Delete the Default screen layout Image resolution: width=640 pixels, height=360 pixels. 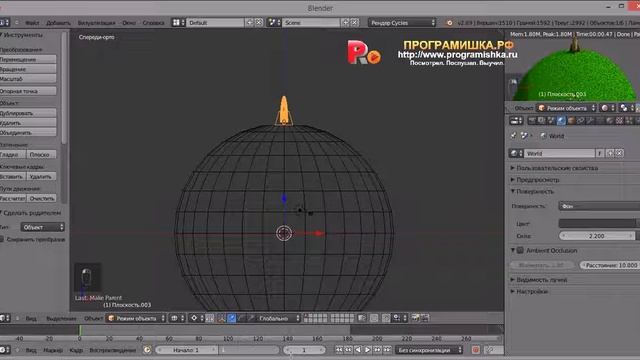259,23
